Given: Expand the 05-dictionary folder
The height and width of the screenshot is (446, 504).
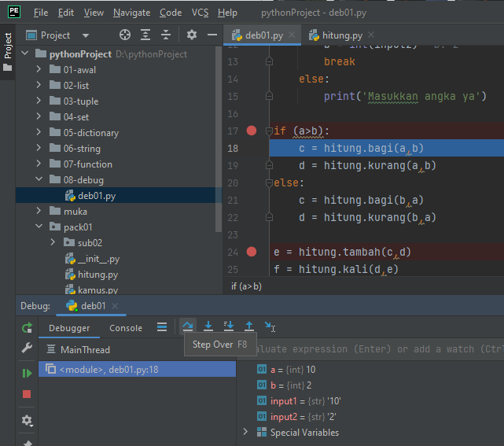Looking at the screenshot, I should pos(39,132).
